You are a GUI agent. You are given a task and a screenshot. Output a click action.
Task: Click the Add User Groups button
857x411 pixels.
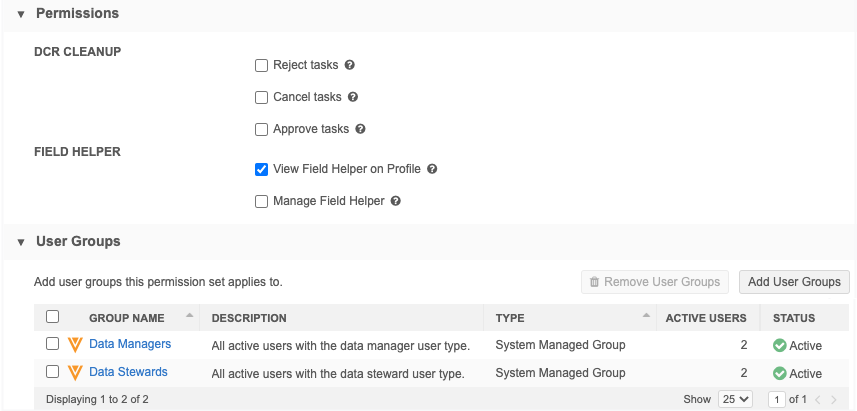point(794,282)
